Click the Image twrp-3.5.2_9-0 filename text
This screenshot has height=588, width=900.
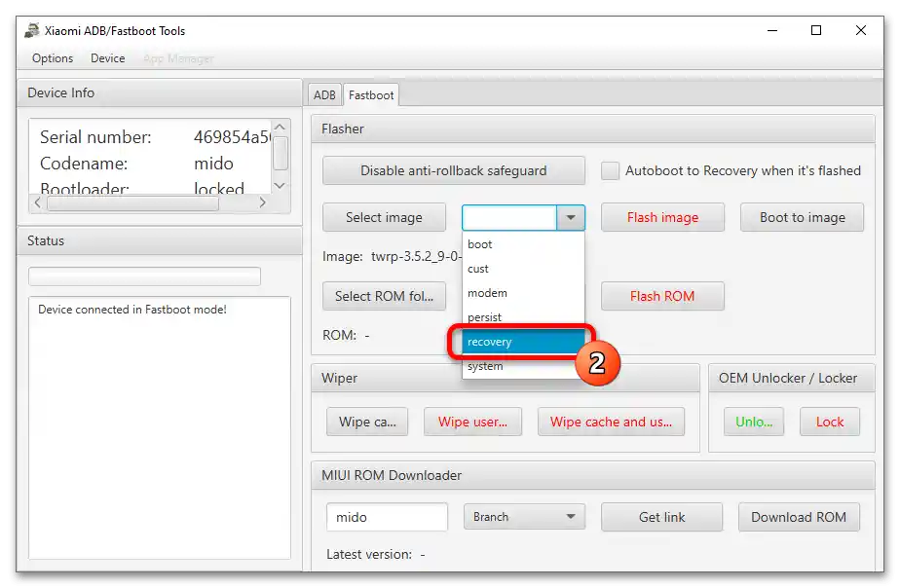pyautogui.click(x=416, y=256)
